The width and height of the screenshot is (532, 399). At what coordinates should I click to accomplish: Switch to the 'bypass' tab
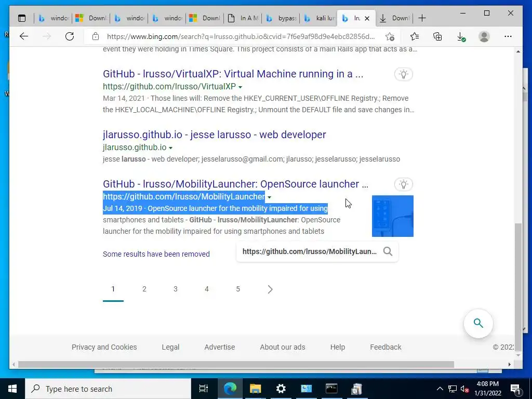click(x=281, y=18)
